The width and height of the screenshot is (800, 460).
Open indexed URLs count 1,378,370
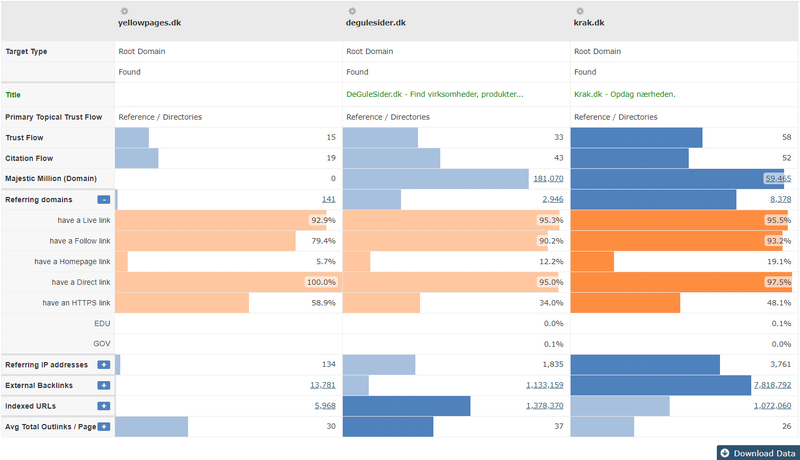point(544,406)
